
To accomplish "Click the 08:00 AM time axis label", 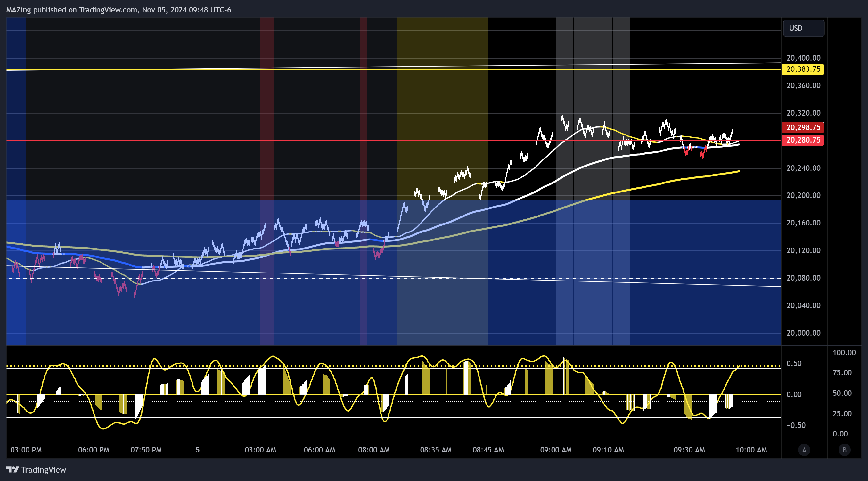I will pos(374,450).
